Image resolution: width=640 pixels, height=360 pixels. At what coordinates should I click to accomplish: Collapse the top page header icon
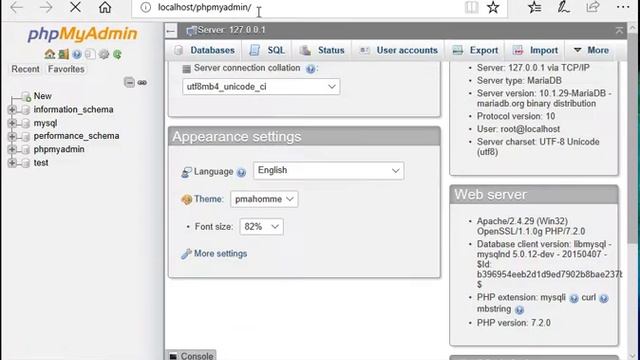click(619, 30)
